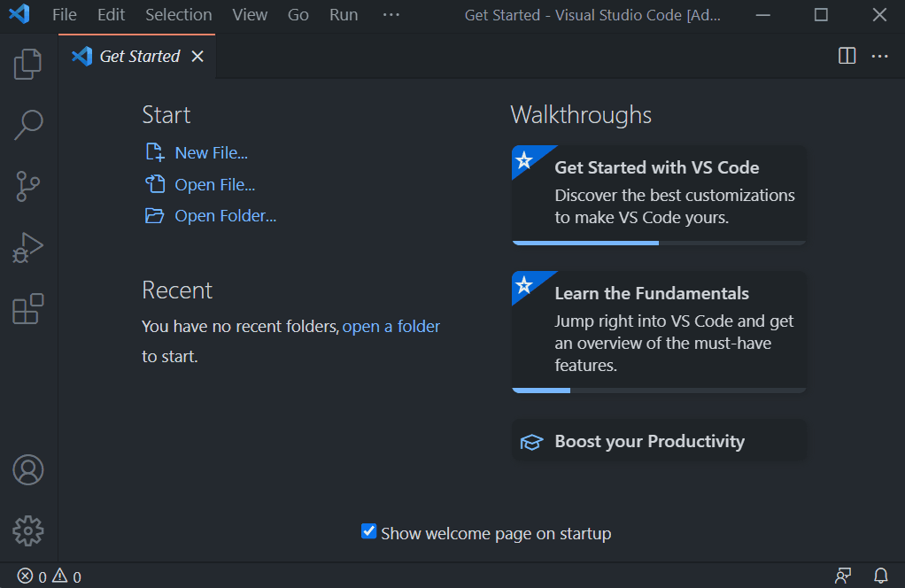The image size is (905, 588).
Task: Click the Open File... link
Action: (x=214, y=185)
